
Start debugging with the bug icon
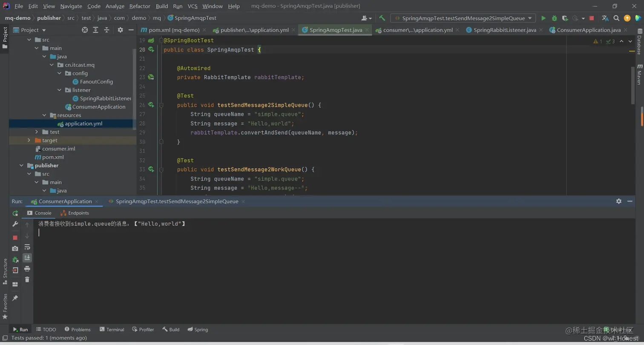click(x=554, y=18)
